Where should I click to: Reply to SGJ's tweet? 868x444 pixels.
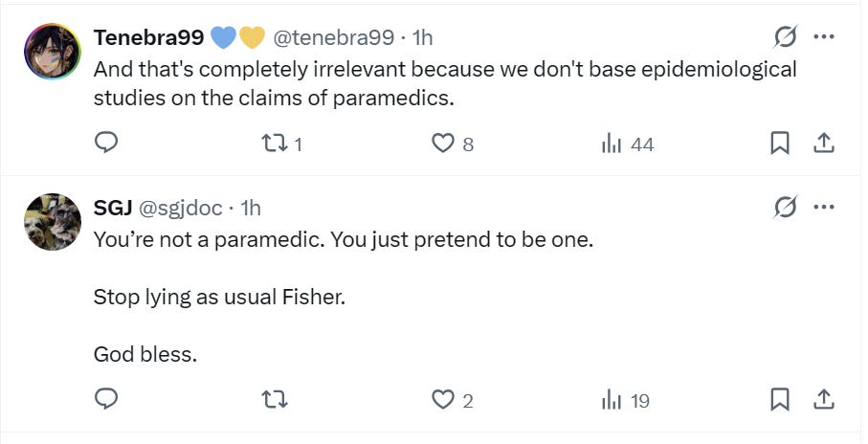(x=106, y=399)
